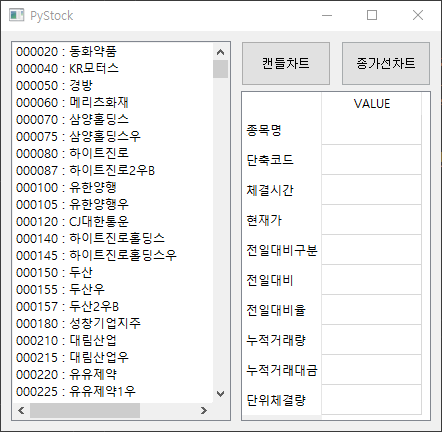Select the value cell for 단위체결량
442x432 pixels.
371,400
